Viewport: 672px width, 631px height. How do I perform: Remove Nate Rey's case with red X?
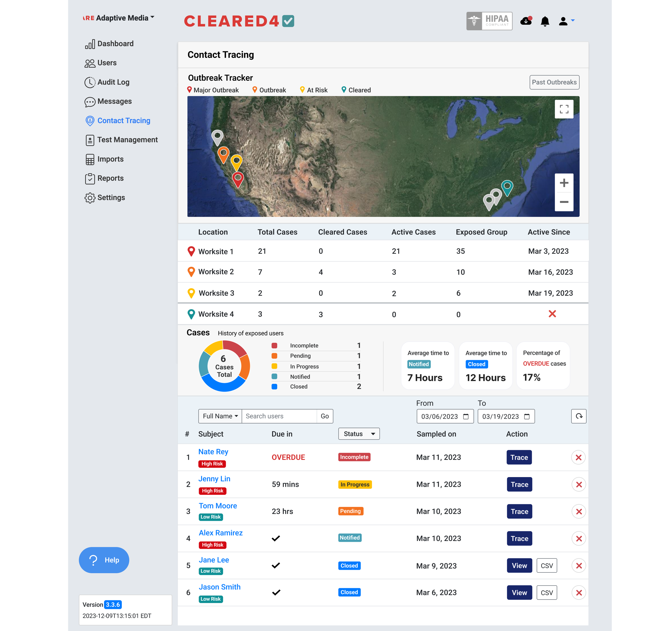point(578,457)
